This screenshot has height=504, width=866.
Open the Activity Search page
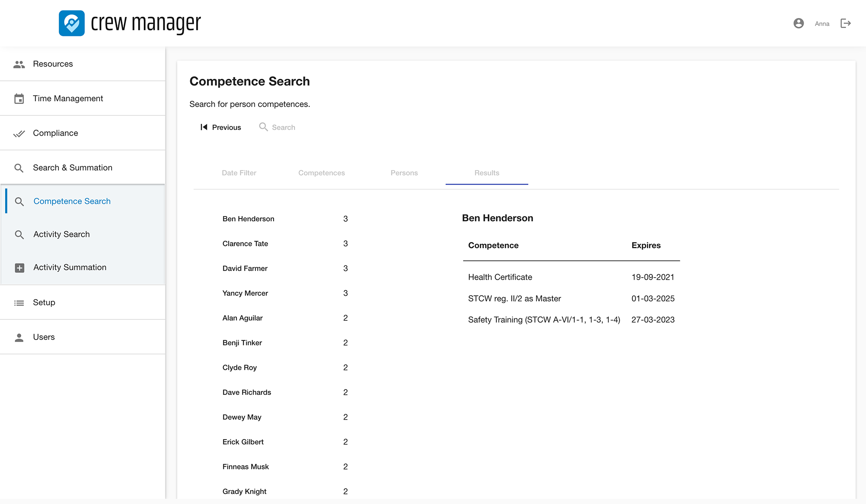point(61,234)
